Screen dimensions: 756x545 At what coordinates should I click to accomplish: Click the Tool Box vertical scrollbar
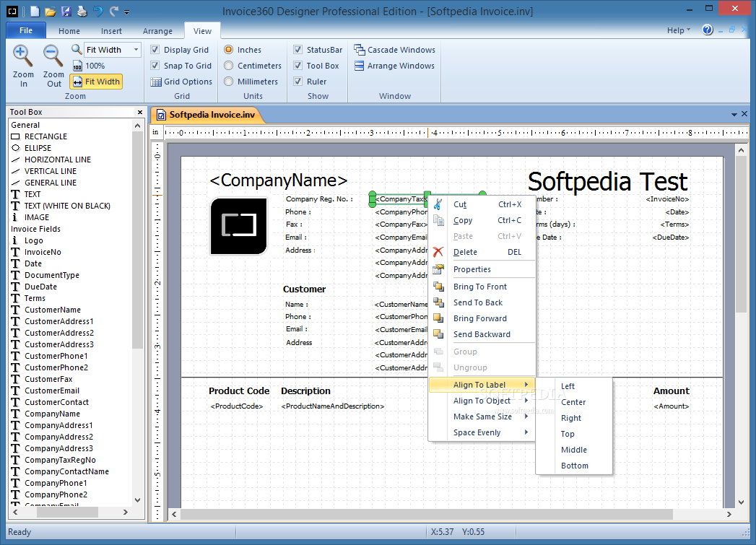coord(137,314)
